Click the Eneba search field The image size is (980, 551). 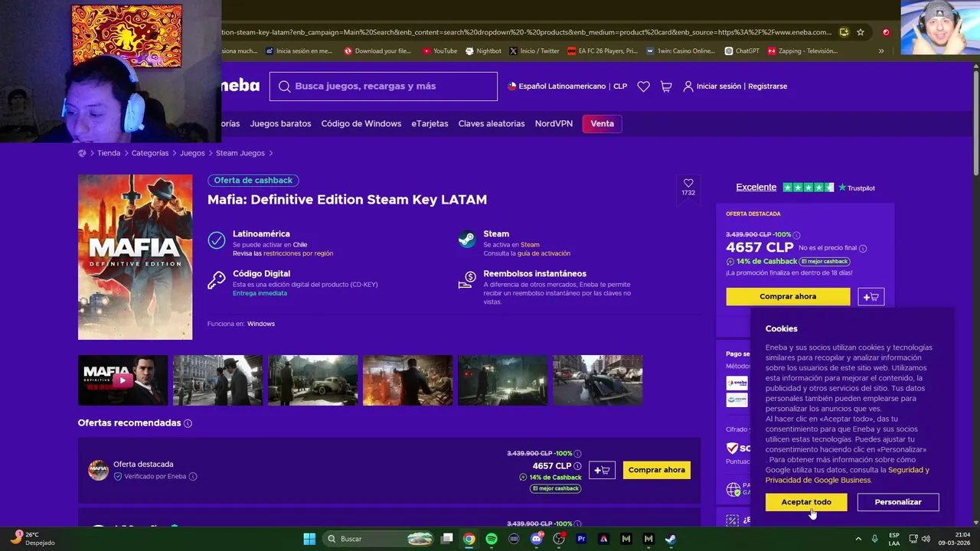(x=384, y=86)
